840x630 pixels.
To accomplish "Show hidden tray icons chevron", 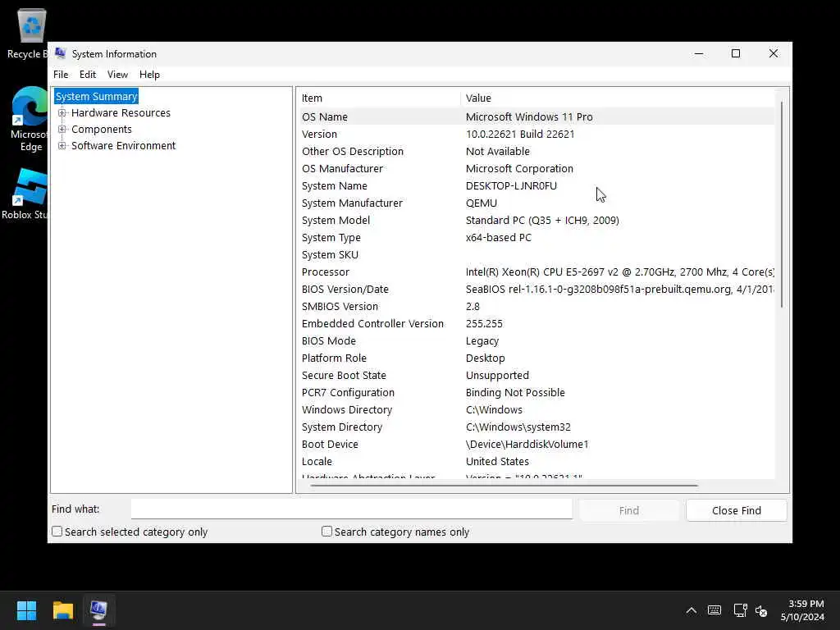I will pos(691,610).
